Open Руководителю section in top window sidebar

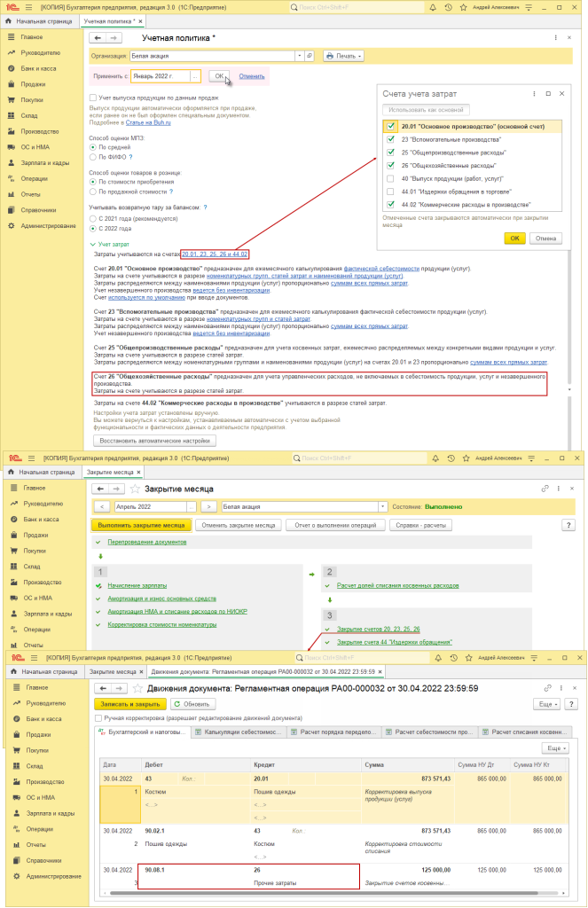tap(41, 52)
